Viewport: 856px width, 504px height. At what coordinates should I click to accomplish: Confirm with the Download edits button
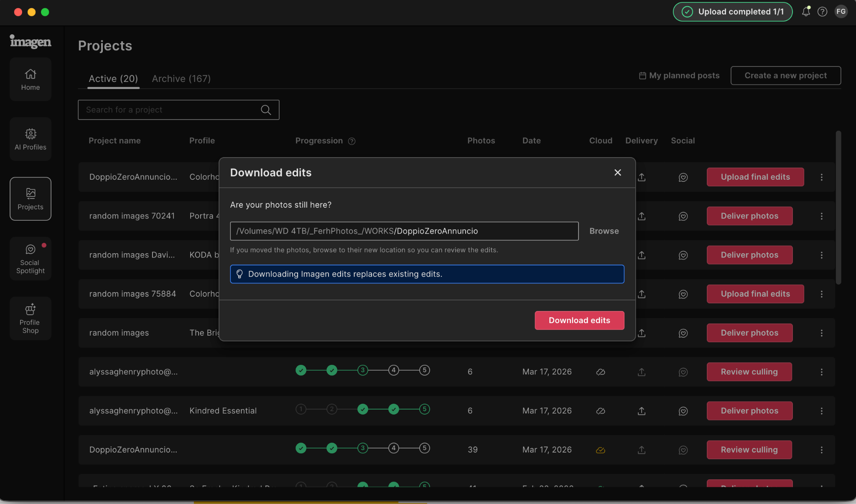click(x=579, y=321)
